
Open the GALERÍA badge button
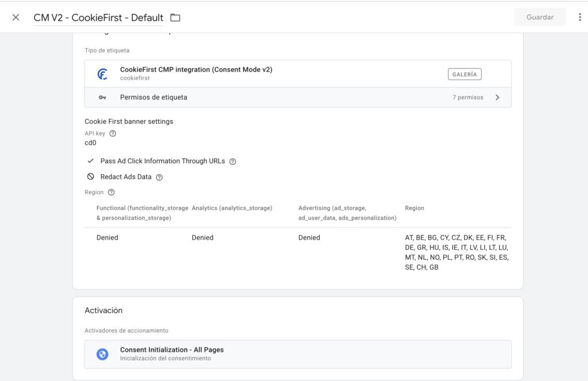pyautogui.click(x=465, y=74)
